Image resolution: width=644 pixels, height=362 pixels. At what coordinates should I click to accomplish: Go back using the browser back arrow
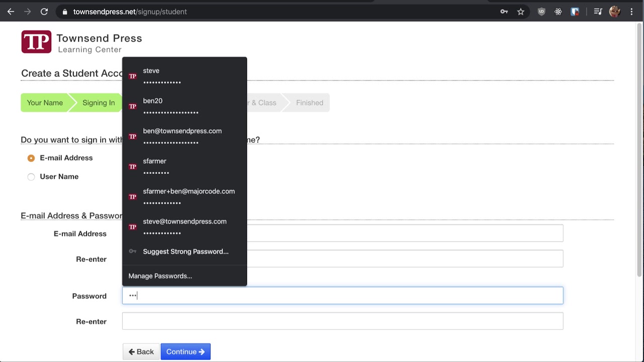(x=11, y=12)
